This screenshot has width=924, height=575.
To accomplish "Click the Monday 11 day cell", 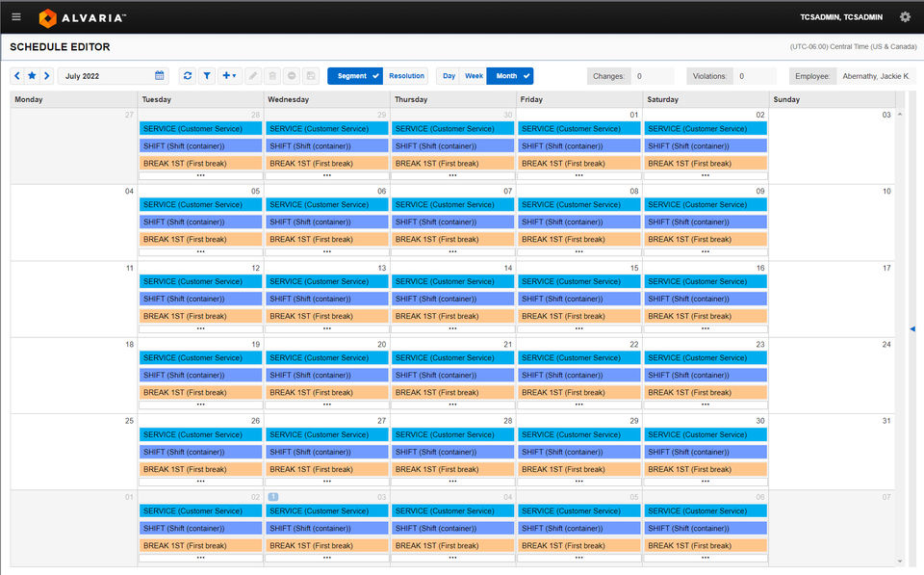I will click(74, 299).
